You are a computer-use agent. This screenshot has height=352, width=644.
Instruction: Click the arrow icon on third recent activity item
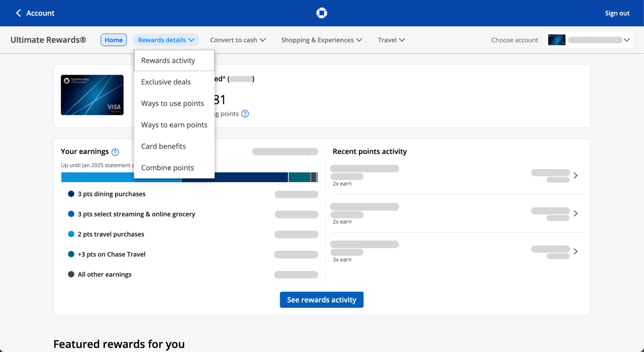[576, 251]
